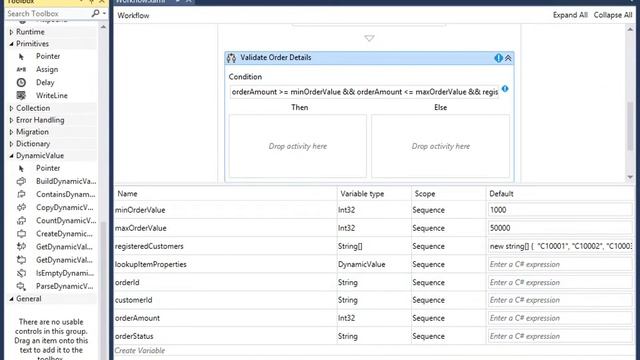
Task: Click the DynamicValue type of lookupItemProperties
Action: (x=362, y=264)
